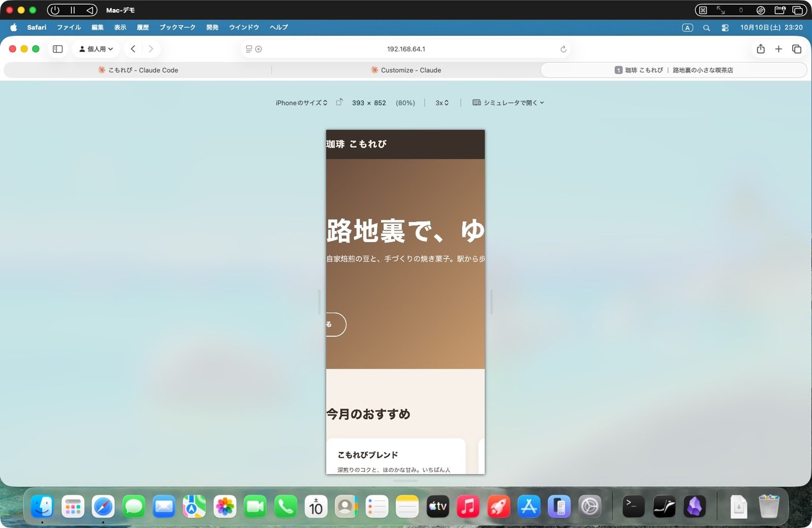Open Music app from the Dock
The height and width of the screenshot is (528, 812).
(468, 507)
